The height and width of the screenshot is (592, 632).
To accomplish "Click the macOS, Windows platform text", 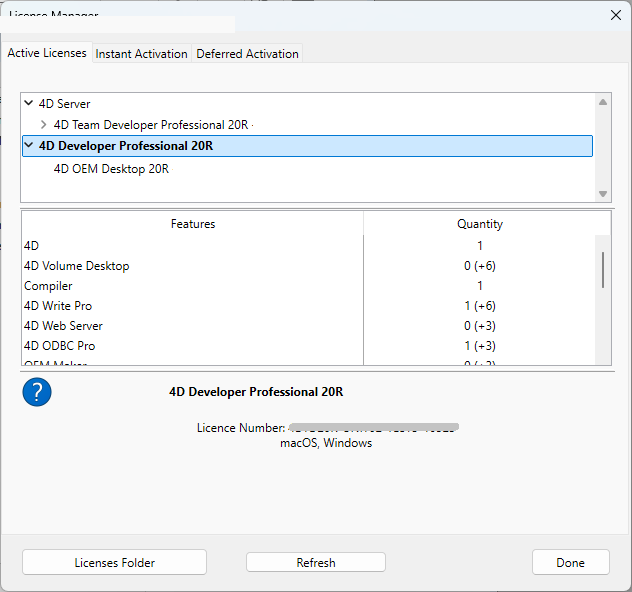I will pos(326,443).
